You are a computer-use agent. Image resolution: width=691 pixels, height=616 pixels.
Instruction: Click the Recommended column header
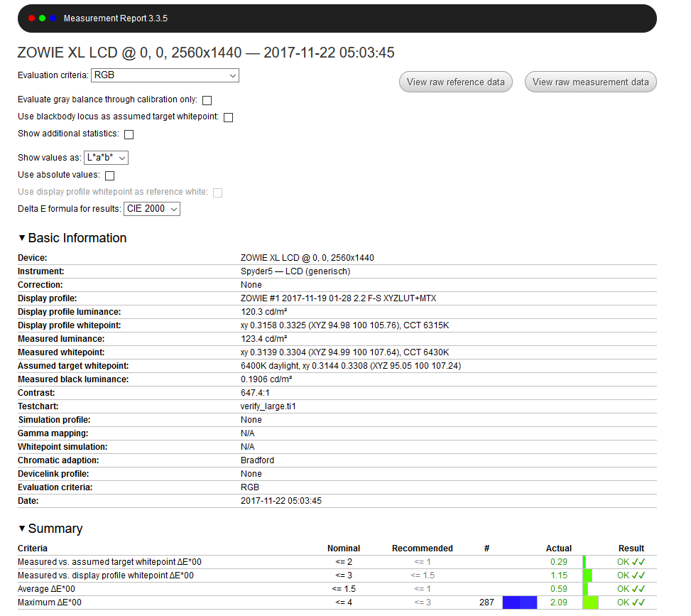[x=422, y=548]
